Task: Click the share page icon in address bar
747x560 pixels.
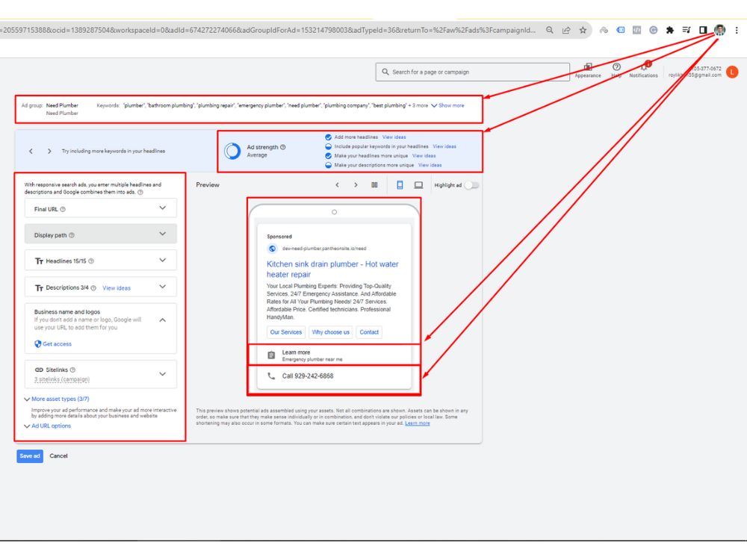Action: coord(566,30)
